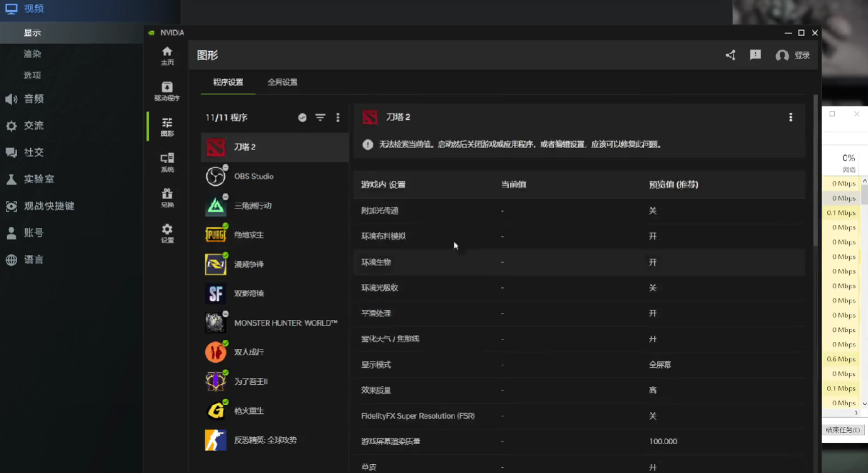Open the 音频 audio settings category

(33, 99)
